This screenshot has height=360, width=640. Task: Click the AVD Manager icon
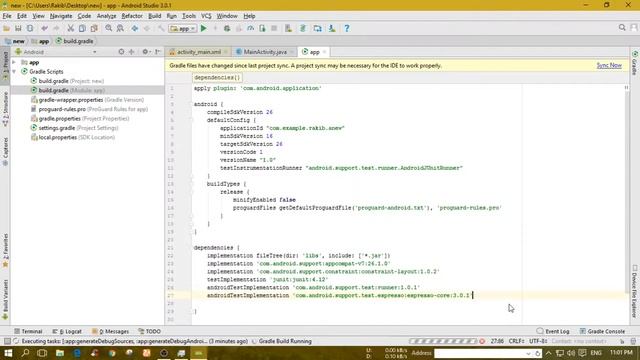click(x=288, y=29)
